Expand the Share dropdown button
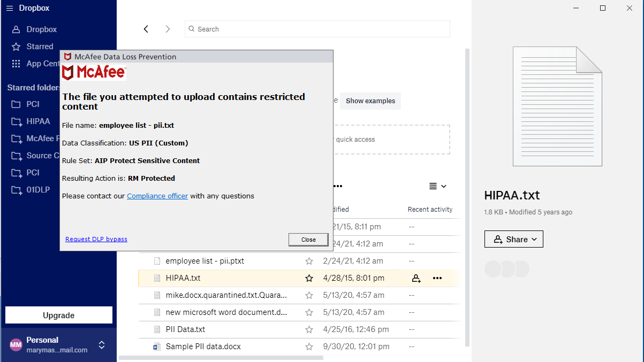Screen dimensions: 644x362 point(513,239)
